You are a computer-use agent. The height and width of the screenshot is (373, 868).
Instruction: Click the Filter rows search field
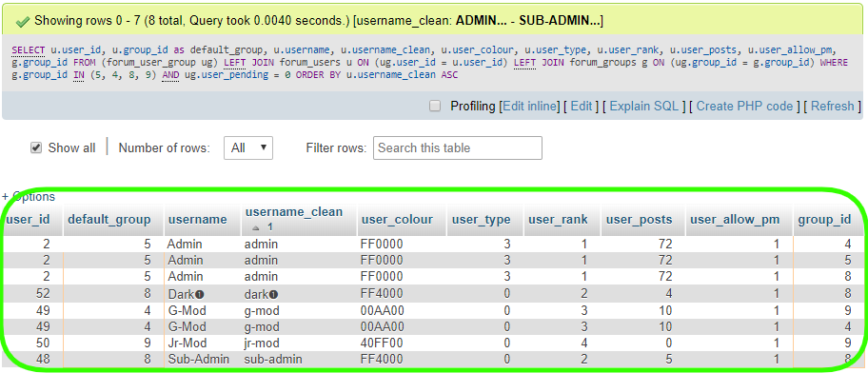tap(457, 147)
